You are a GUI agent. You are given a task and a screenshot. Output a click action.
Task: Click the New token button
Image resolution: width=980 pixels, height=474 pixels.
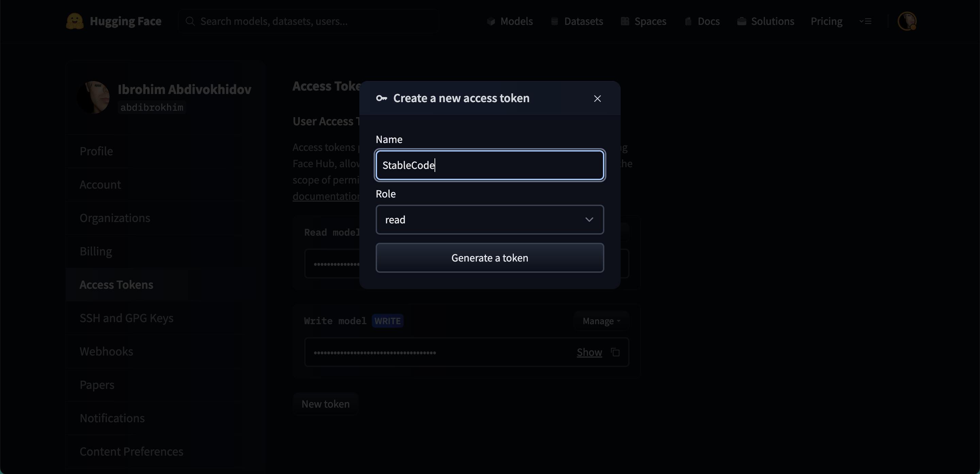325,404
